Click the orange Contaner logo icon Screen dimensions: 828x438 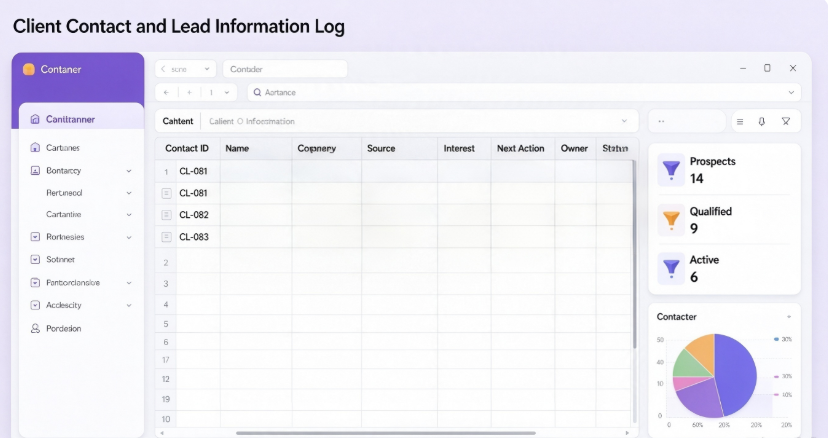[29, 69]
